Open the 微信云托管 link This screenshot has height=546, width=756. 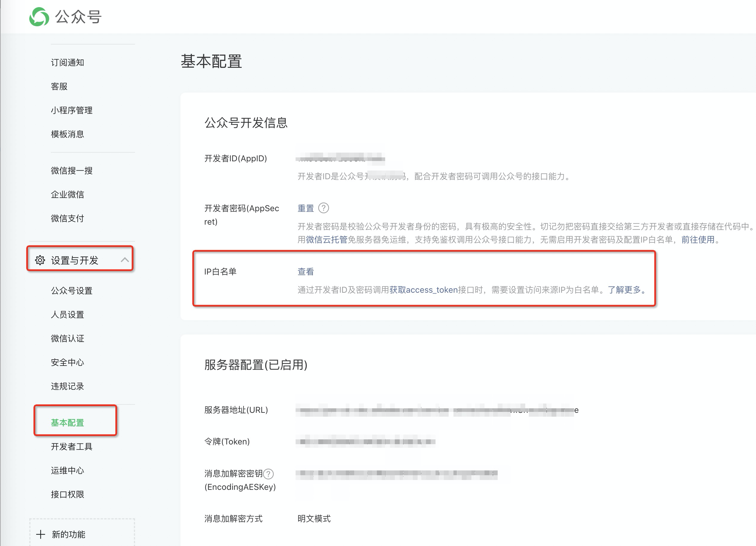(326, 240)
